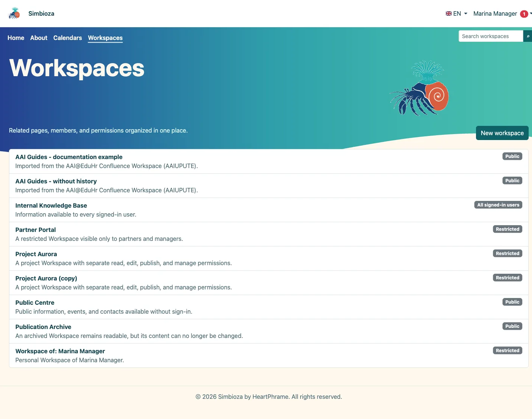The width and height of the screenshot is (532, 419).
Task: Open the Calendars menu item
Action: (x=68, y=38)
